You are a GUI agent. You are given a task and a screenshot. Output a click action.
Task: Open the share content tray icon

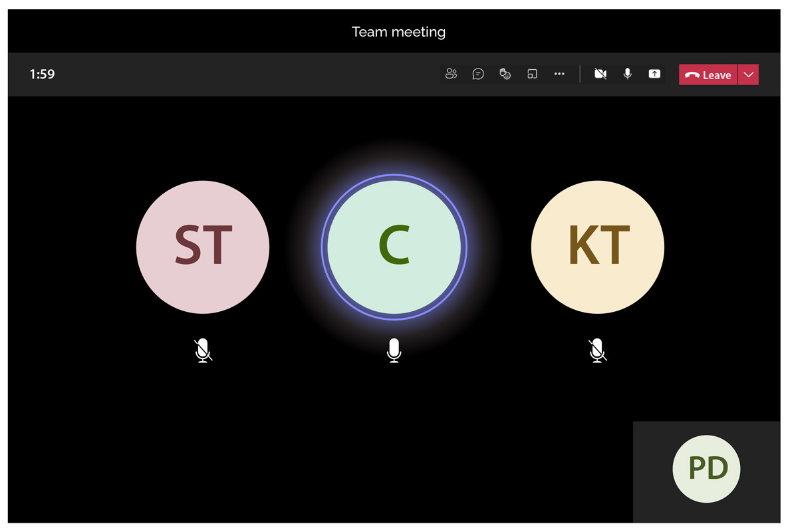[x=654, y=74]
